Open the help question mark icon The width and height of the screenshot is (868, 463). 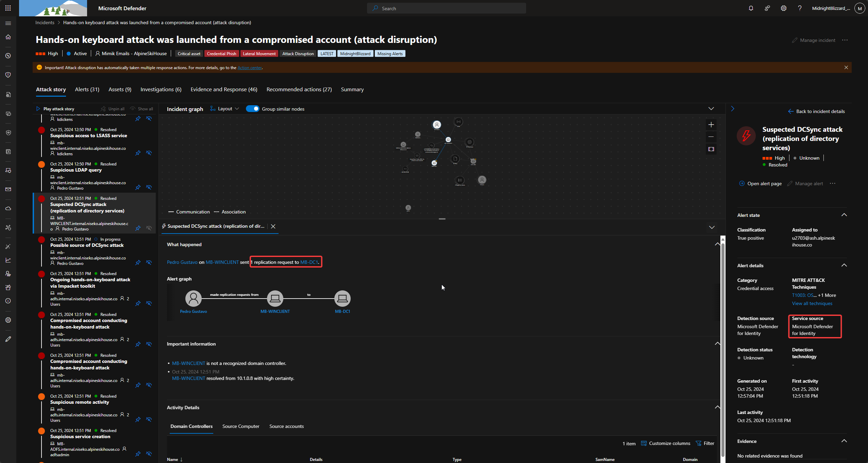pos(800,8)
